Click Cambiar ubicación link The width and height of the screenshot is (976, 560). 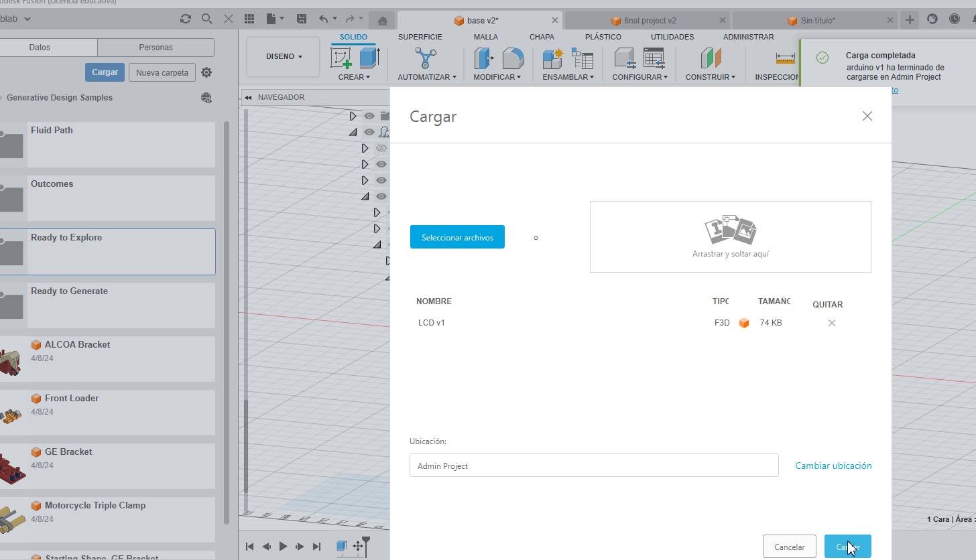833,466
